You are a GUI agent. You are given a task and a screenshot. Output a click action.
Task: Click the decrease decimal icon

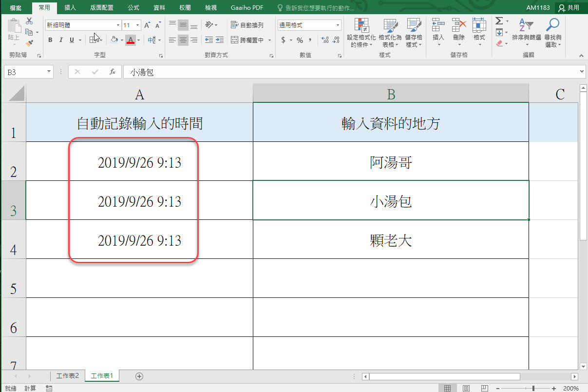(336, 40)
